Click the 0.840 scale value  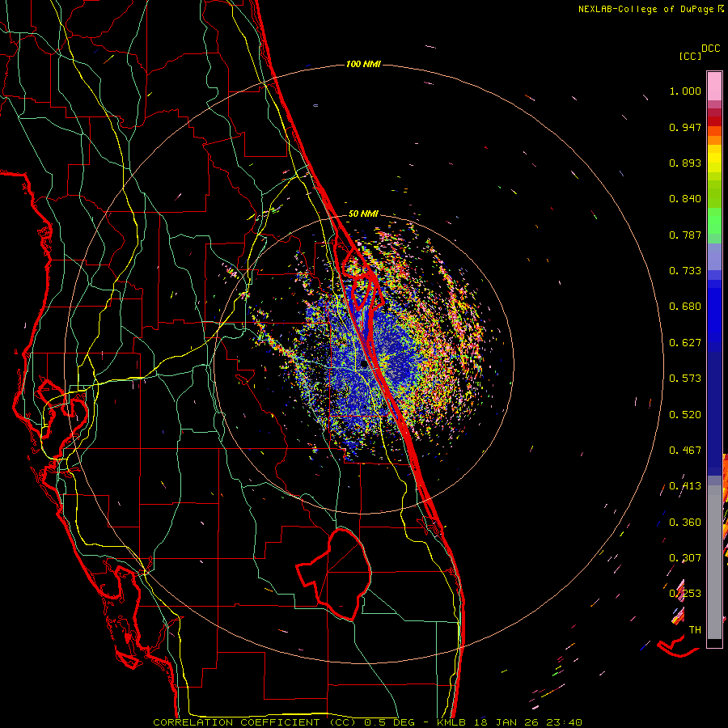[685, 199]
